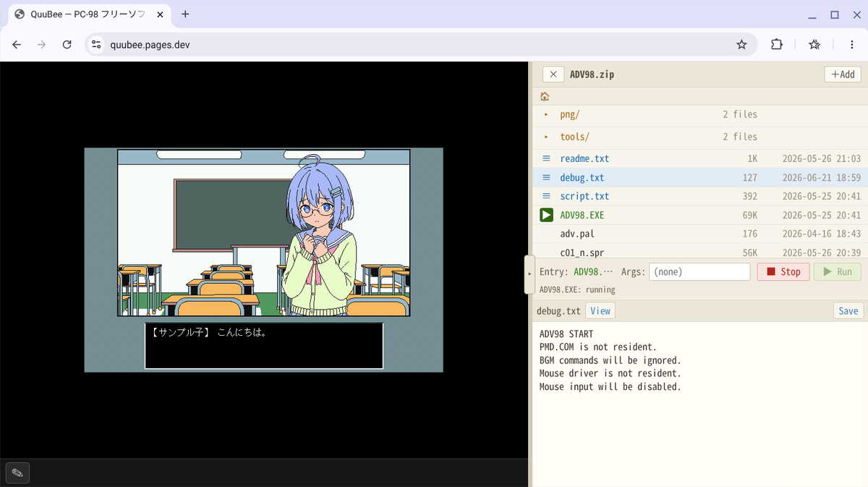Select the QuuBee PC-98 tab
Screen dimensions: 868x487
tap(90, 14)
